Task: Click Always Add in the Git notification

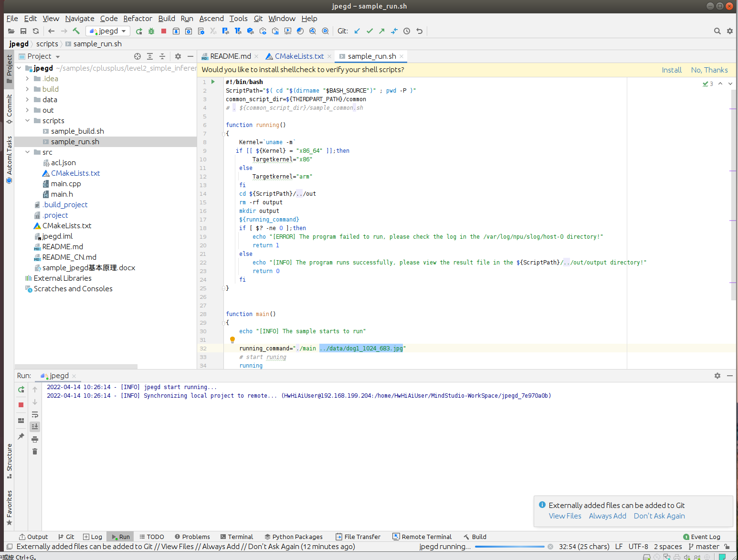Action: coord(607,516)
